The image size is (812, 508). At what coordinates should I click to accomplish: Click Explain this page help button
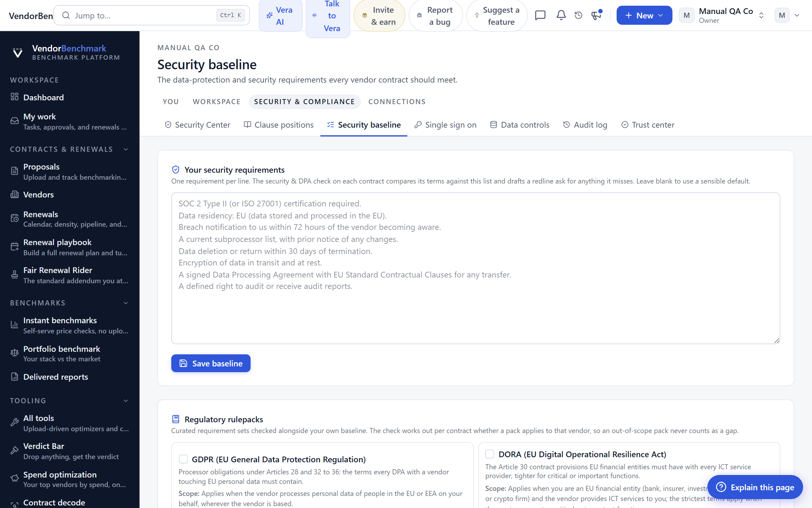755,487
